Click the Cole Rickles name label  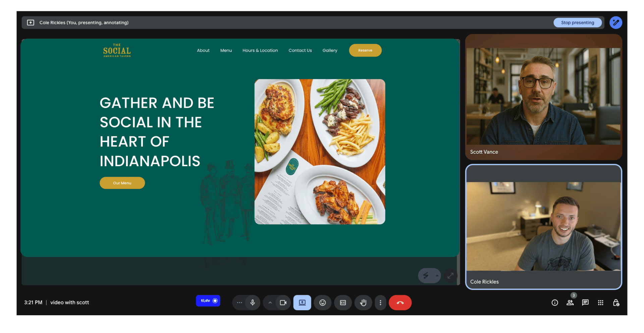484,282
